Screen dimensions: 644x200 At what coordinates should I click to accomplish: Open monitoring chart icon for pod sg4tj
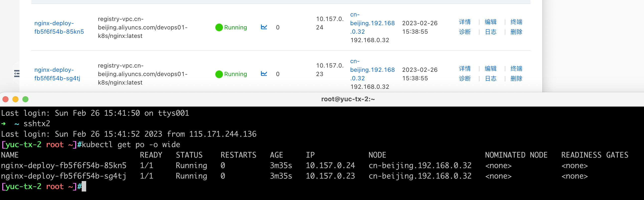coord(264,74)
